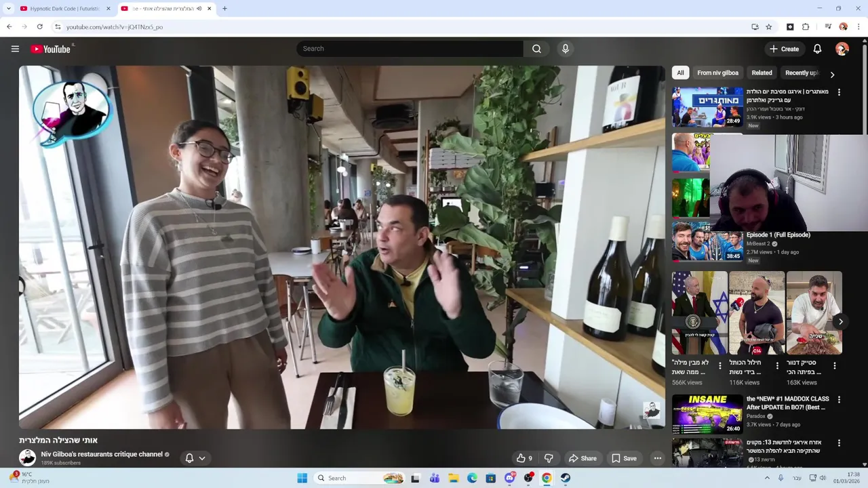Reload the page with refresh icon
The image size is (868, 488).
tap(40, 27)
